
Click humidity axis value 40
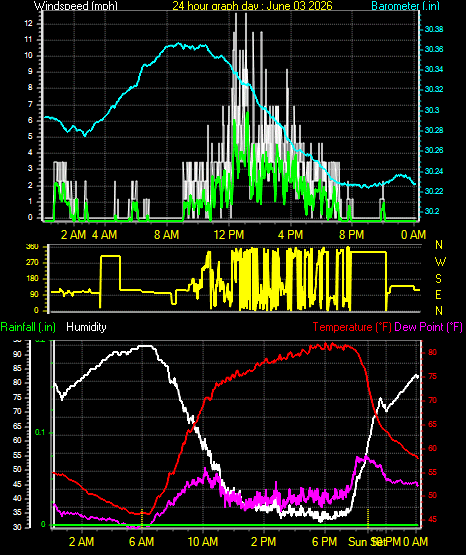(x=17, y=498)
